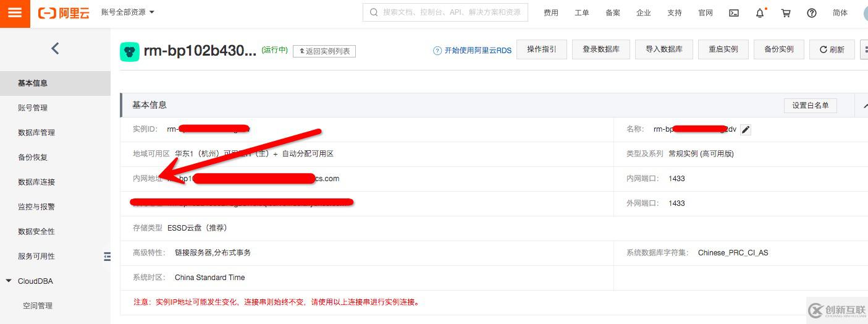Click the 导入数据库 button

(x=664, y=49)
